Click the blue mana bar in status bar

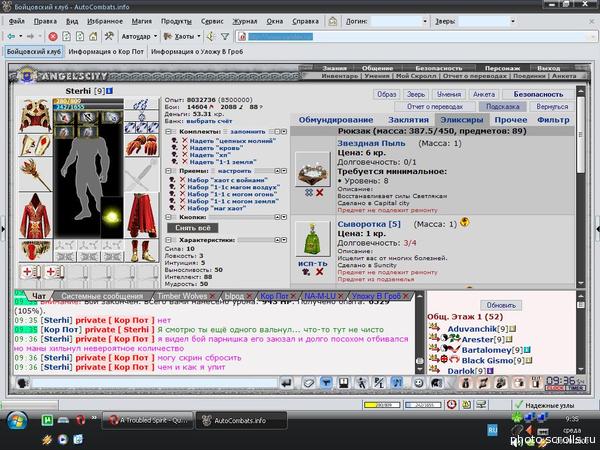coord(423,405)
